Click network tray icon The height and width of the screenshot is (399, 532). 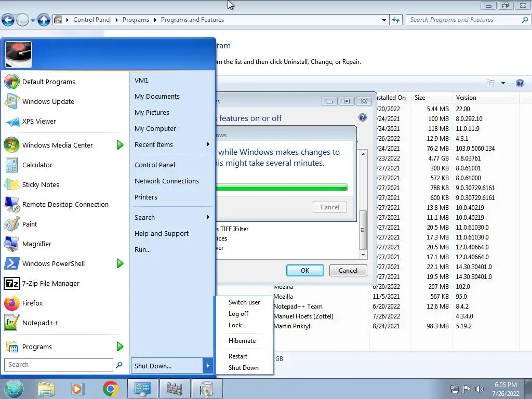[x=454, y=389]
